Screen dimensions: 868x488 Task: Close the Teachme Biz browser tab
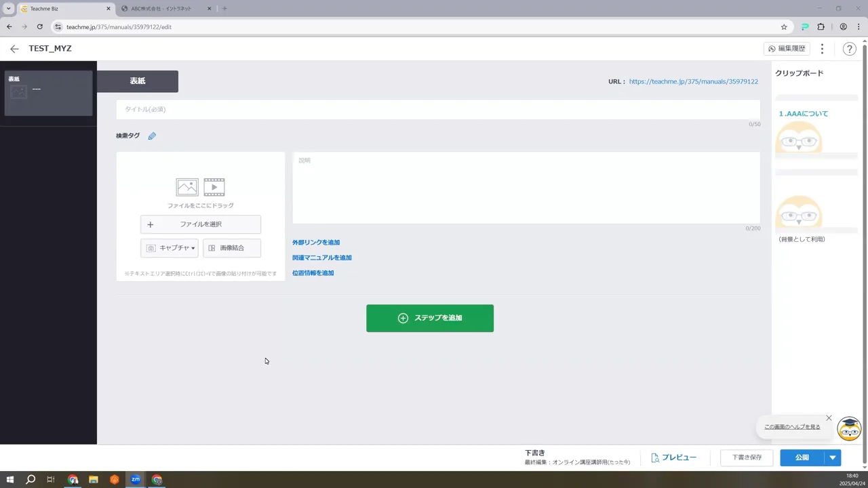click(108, 9)
